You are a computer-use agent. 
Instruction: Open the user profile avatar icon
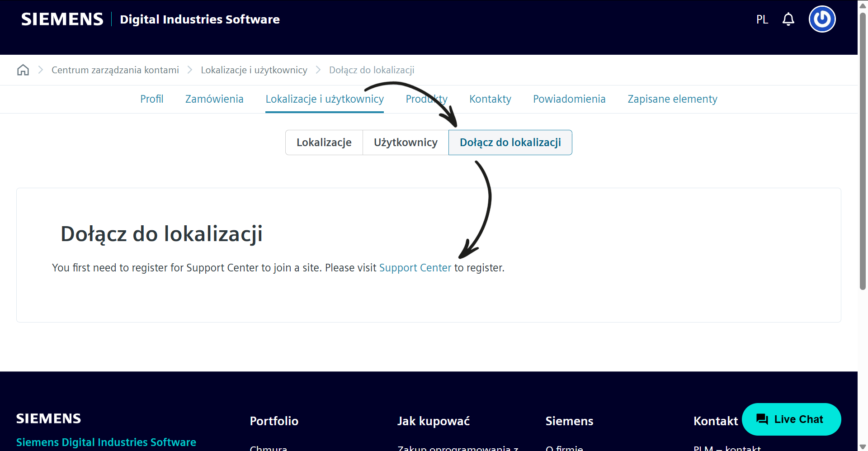[x=822, y=19]
